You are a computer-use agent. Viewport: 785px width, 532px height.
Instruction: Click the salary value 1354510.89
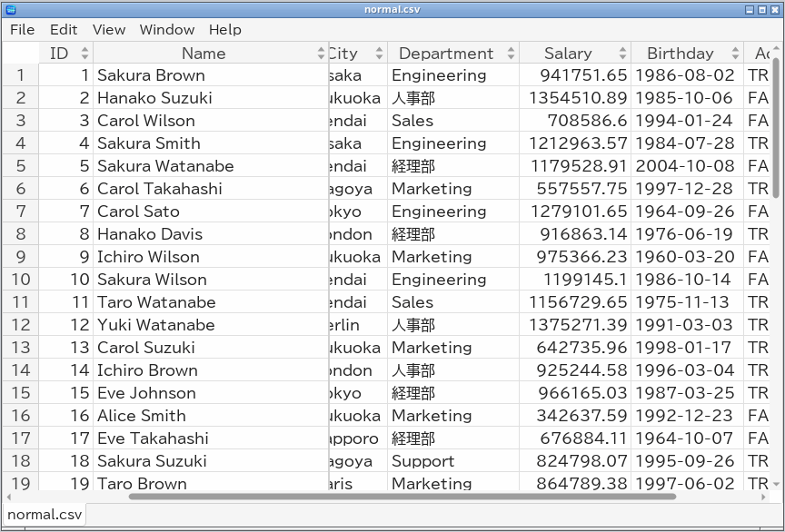pyautogui.click(x=575, y=97)
